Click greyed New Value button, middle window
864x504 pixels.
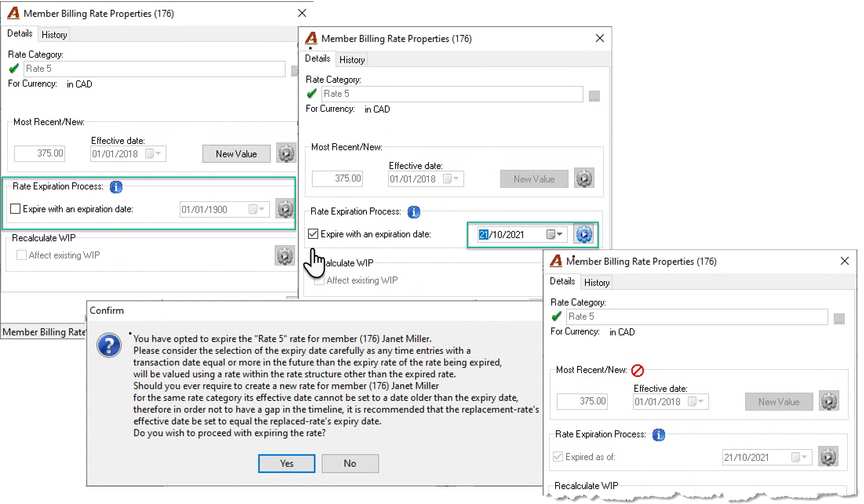[534, 179]
